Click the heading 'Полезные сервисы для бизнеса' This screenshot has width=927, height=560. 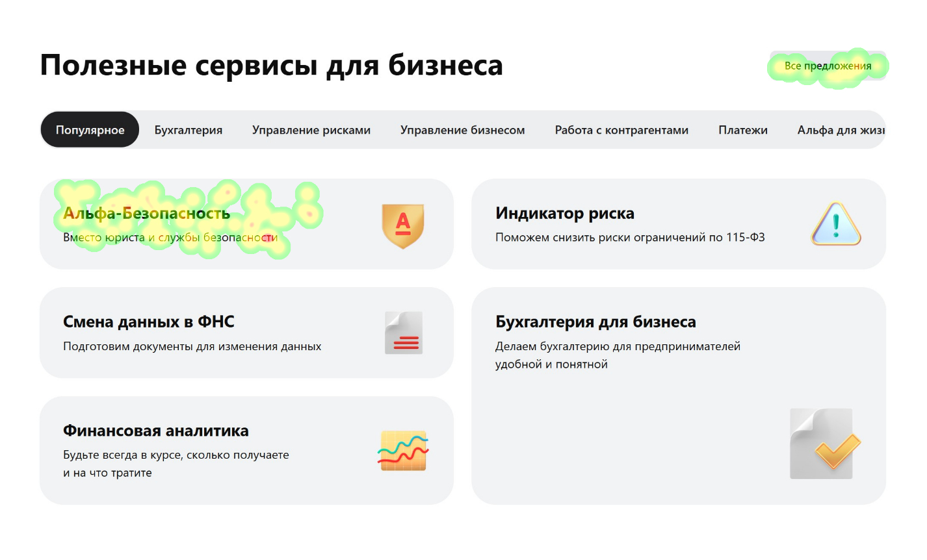pyautogui.click(x=272, y=66)
